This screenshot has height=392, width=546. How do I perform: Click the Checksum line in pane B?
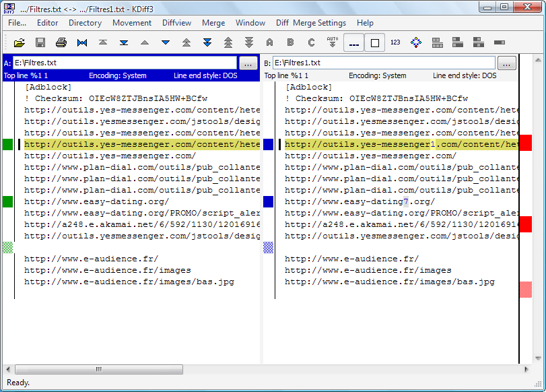coord(376,98)
